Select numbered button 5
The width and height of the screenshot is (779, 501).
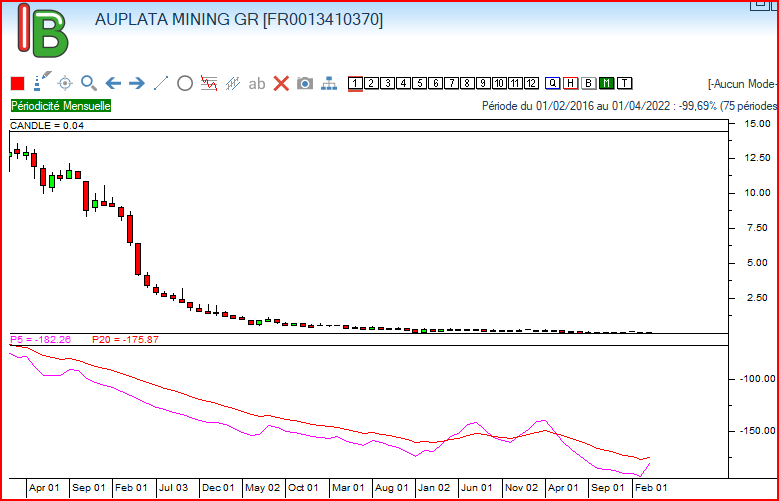click(419, 84)
